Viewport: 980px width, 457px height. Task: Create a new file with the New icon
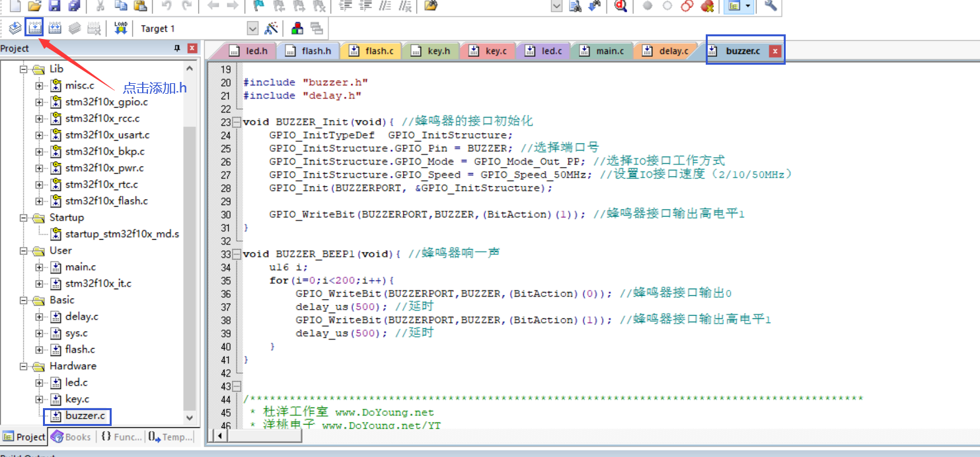[x=15, y=6]
